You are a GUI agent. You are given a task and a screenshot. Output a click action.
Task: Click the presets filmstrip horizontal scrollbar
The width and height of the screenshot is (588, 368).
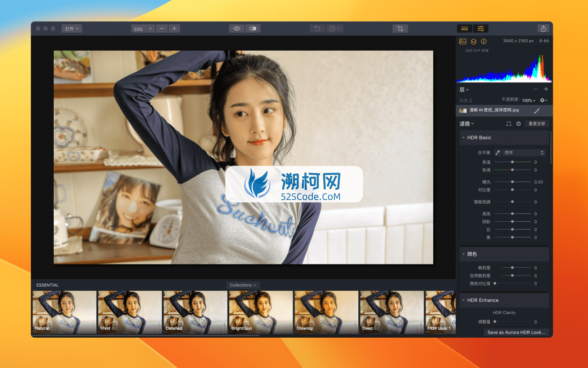[146, 335]
